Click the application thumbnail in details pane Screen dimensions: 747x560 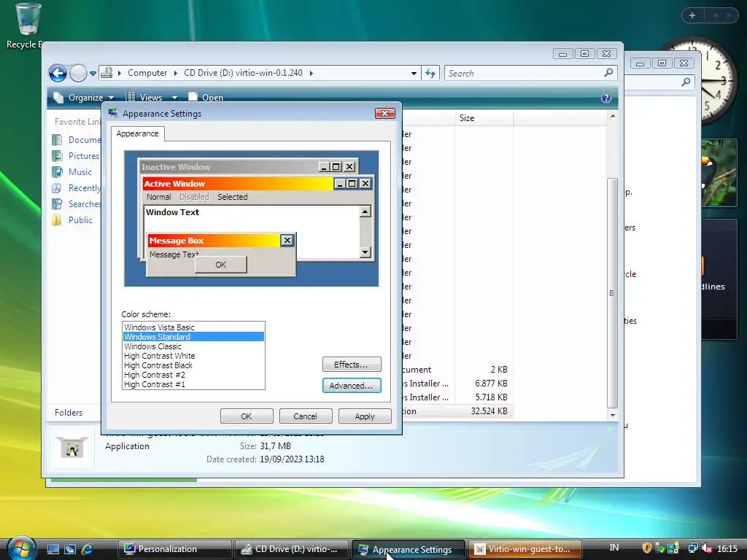pyautogui.click(x=72, y=448)
